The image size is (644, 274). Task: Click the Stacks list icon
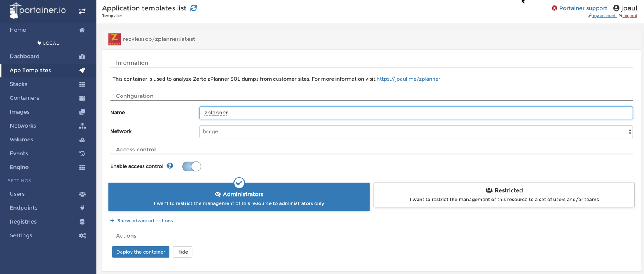click(x=82, y=84)
